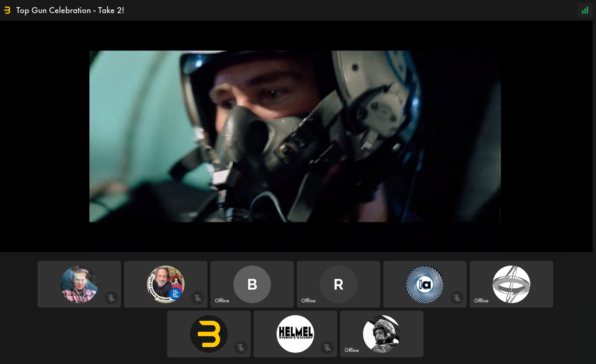This screenshot has height=364, width=596.
Task: Click the offline participant R avatar
Action: pos(339,284)
